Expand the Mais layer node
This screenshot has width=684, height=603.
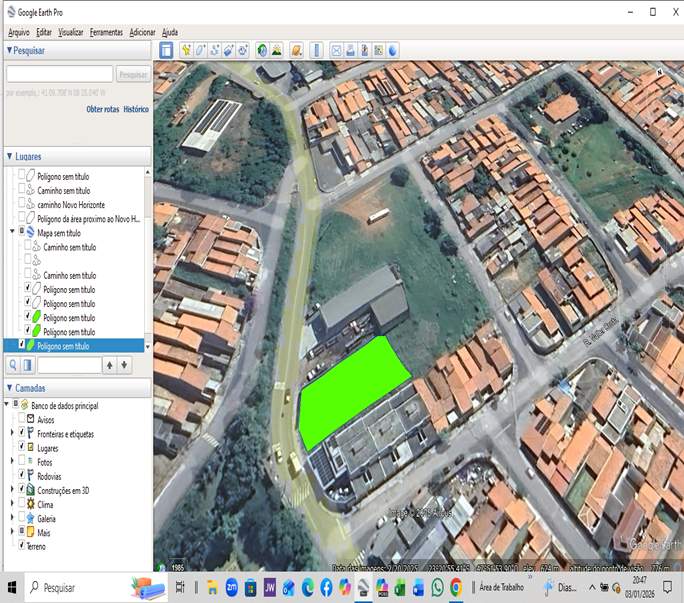pyautogui.click(x=12, y=531)
